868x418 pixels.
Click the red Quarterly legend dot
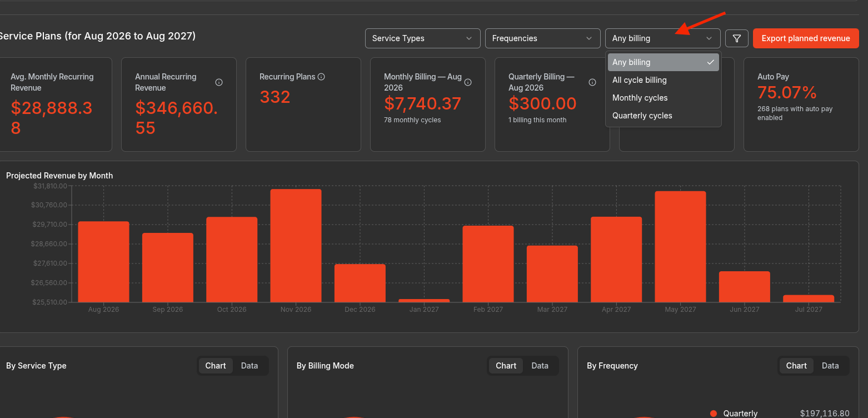pyautogui.click(x=714, y=414)
